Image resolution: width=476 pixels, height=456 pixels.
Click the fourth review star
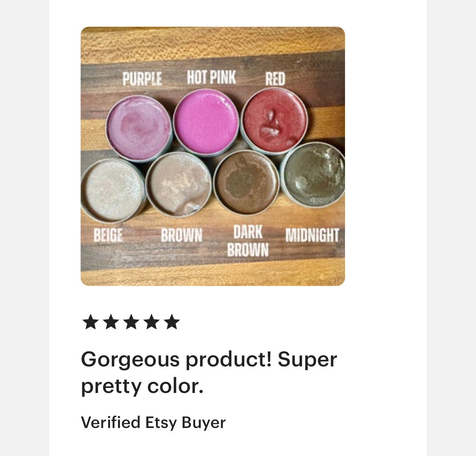pyautogui.click(x=151, y=322)
